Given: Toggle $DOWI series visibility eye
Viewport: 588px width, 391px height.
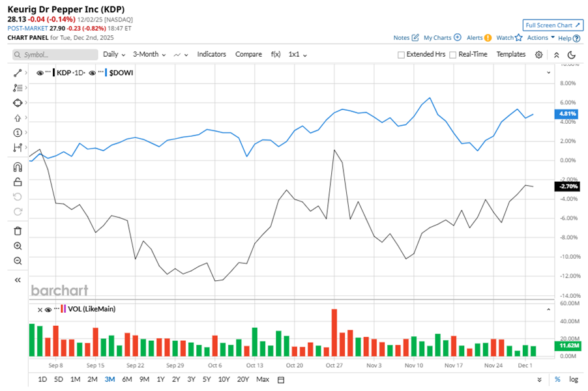Looking at the screenshot, I should click(x=93, y=73).
